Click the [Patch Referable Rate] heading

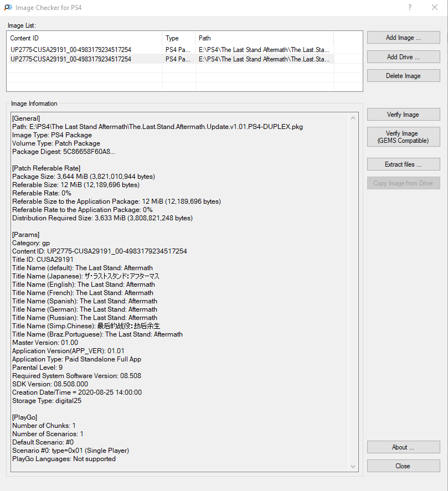tap(47, 168)
